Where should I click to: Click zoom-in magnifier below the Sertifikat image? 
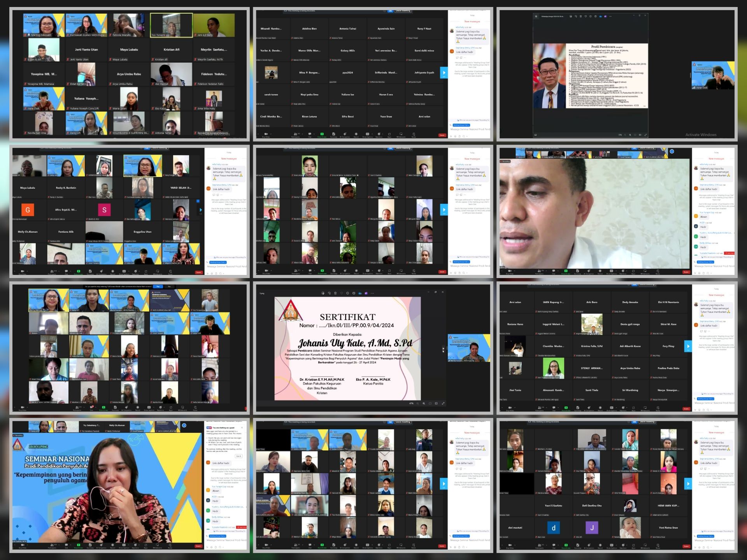(x=424, y=403)
